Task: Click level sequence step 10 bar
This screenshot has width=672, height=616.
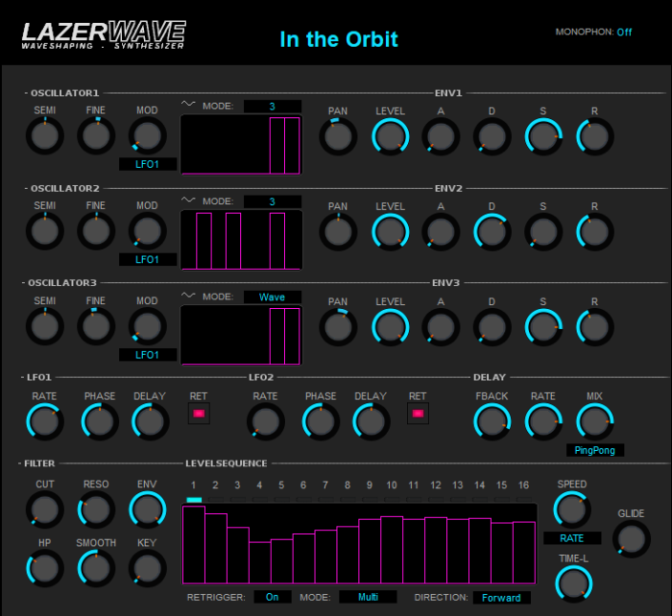Action: tap(392, 550)
